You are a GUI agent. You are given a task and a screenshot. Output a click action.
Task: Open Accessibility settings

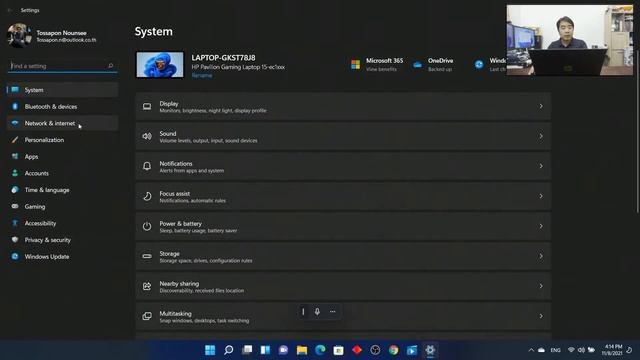[x=62, y=224]
